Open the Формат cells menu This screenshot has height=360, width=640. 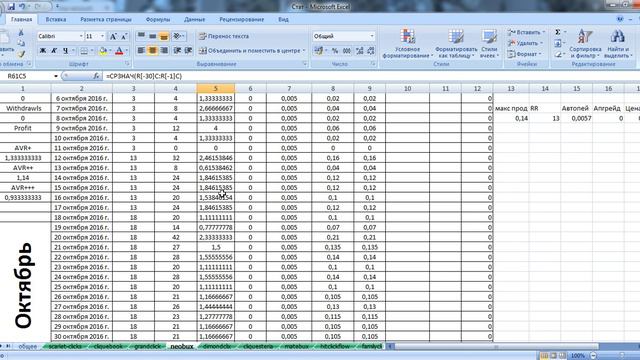click(524, 54)
